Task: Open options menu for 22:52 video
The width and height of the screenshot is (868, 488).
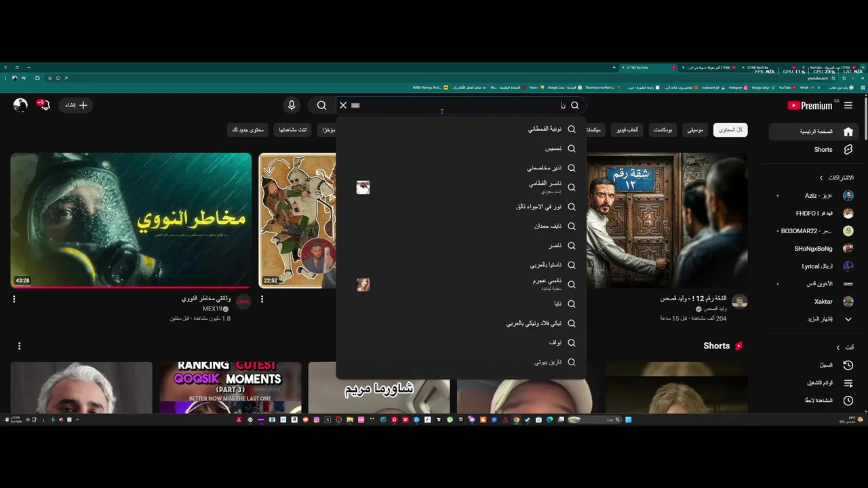Action: coord(262,299)
